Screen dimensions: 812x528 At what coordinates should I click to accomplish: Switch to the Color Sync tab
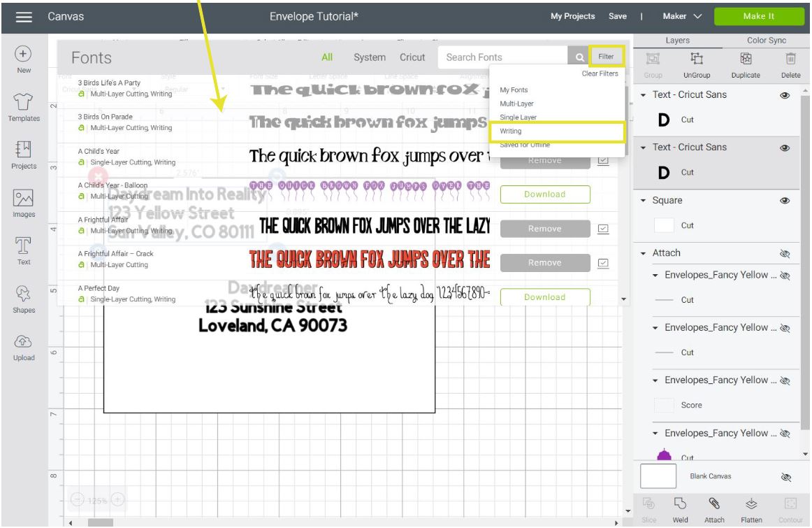click(x=766, y=41)
